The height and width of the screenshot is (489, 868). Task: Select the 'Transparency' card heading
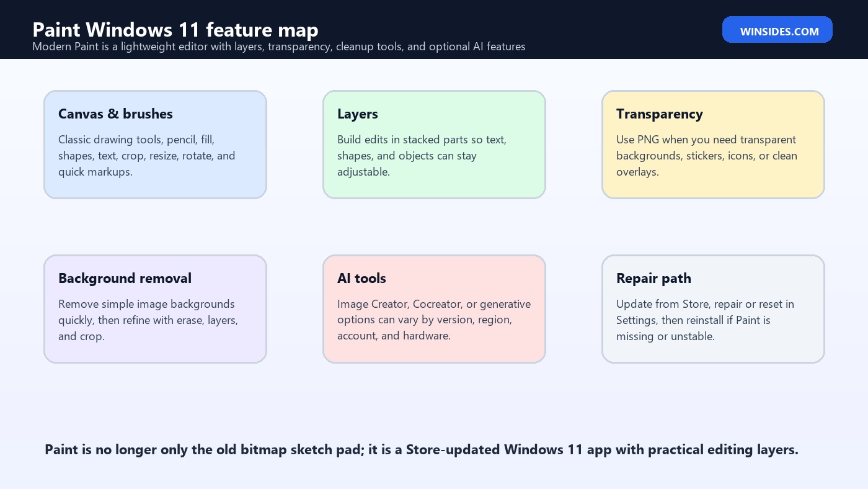[660, 114]
